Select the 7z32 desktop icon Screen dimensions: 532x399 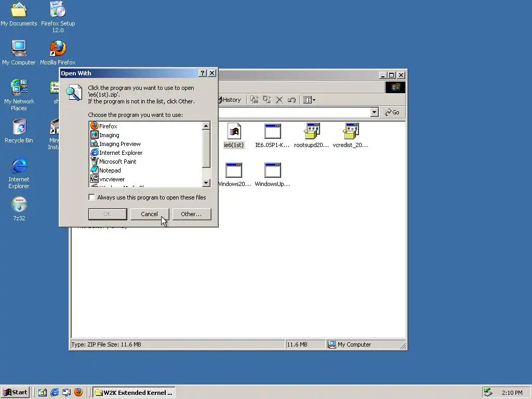(19, 209)
